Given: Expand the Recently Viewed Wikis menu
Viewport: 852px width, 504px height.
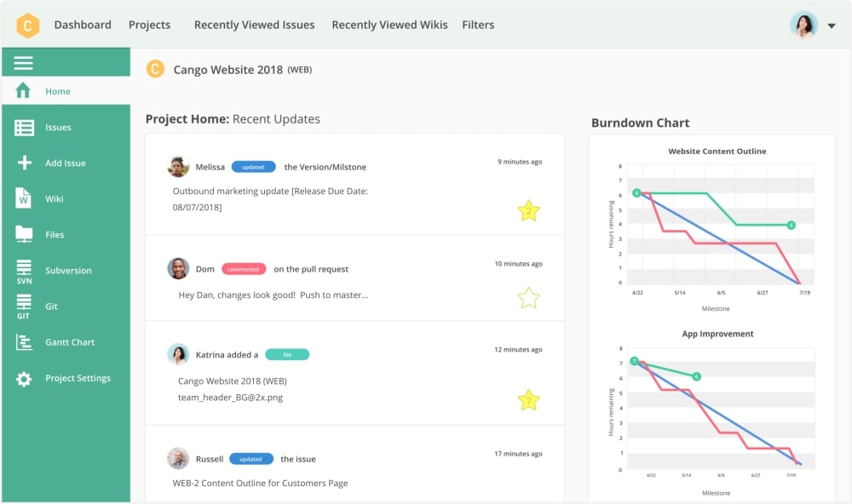Looking at the screenshot, I should coord(389,25).
